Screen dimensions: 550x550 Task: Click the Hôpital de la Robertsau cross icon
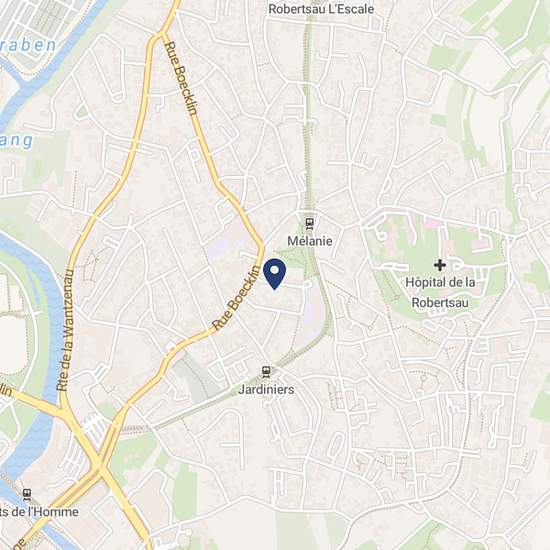click(440, 265)
